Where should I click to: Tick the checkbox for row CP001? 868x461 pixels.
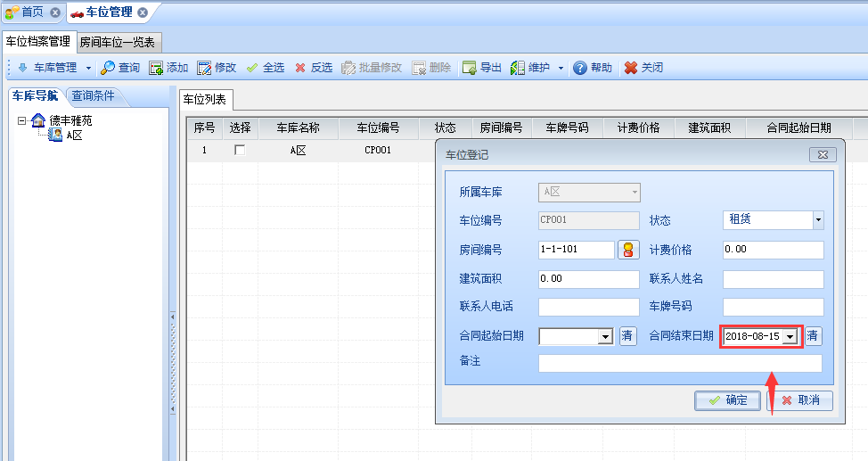[x=240, y=150]
